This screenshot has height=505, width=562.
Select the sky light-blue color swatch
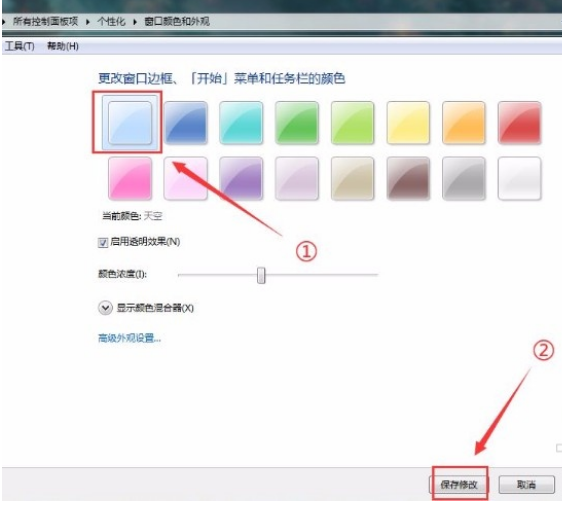(x=130, y=123)
